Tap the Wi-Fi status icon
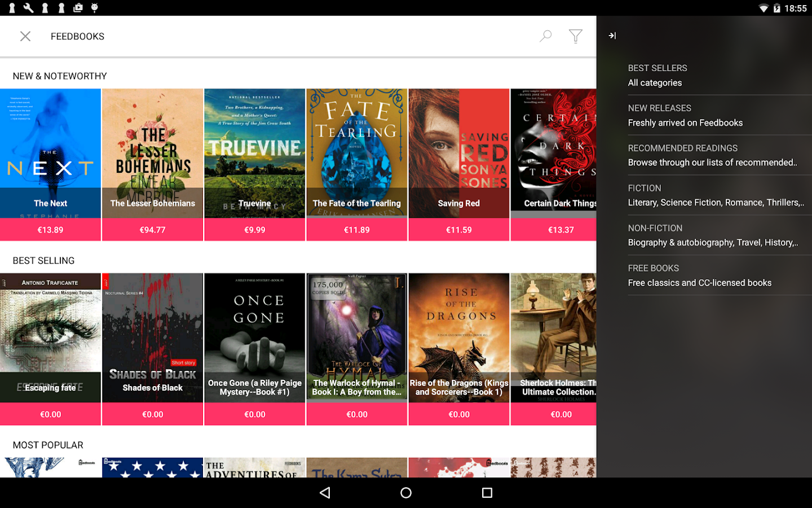This screenshot has height=508, width=812. 763,8
